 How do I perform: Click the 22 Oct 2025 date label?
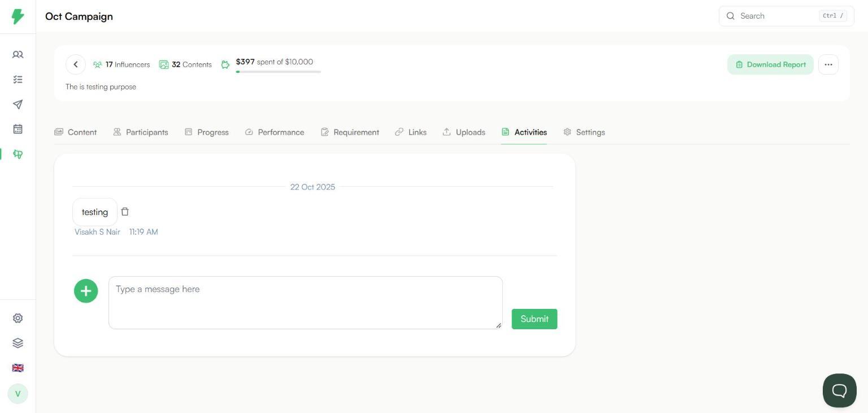tap(313, 187)
